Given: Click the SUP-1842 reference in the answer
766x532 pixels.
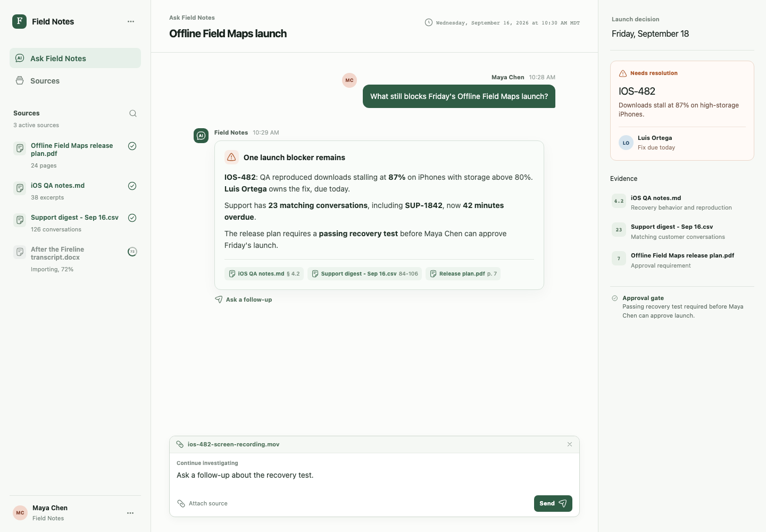Looking at the screenshot, I should [x=423, y=205].
